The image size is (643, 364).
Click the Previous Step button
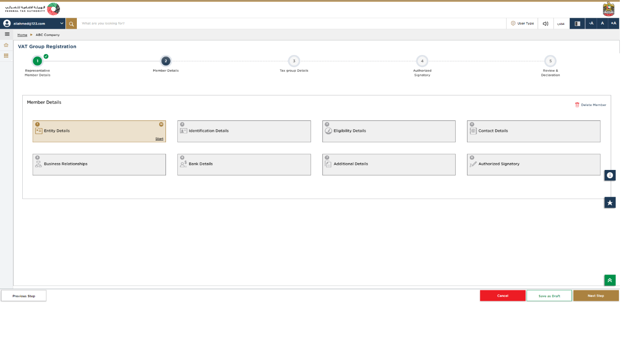click(24, 296)
